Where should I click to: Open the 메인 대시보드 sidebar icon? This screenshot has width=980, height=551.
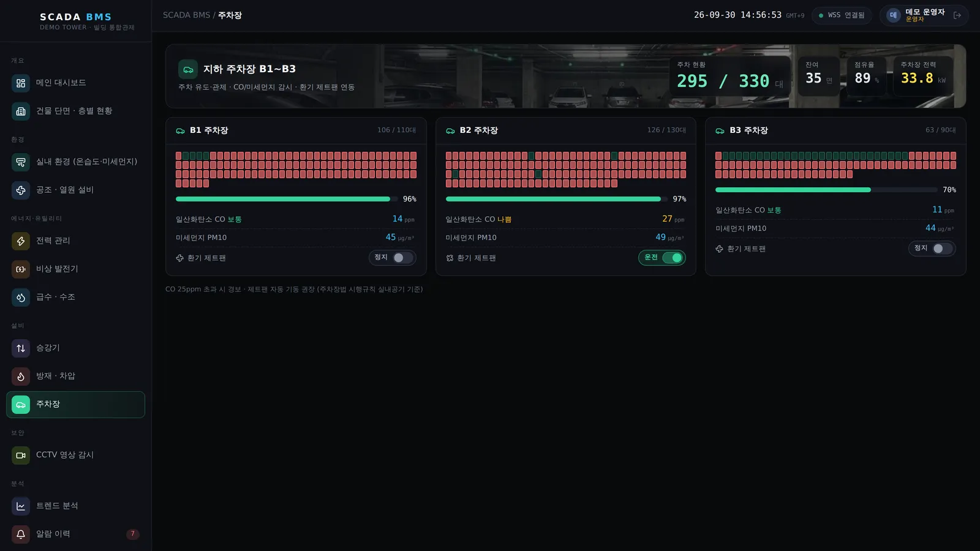[x=21, y=83]
